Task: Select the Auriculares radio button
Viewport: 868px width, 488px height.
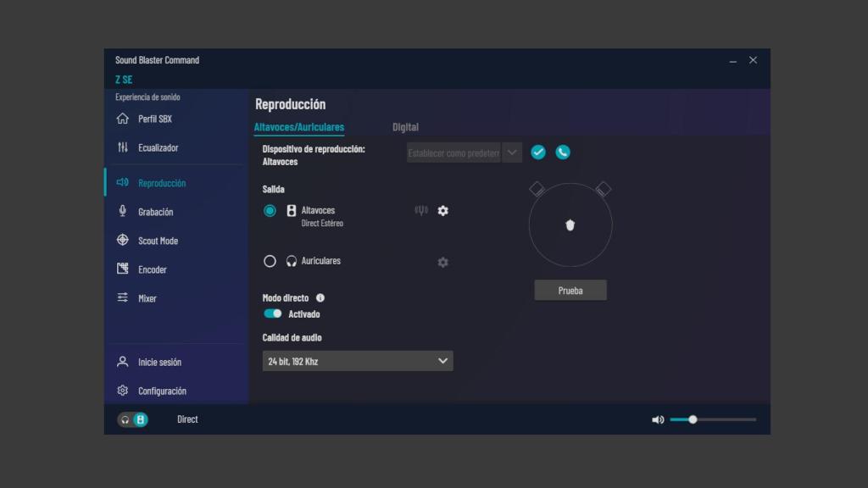Action: point(269,261)
